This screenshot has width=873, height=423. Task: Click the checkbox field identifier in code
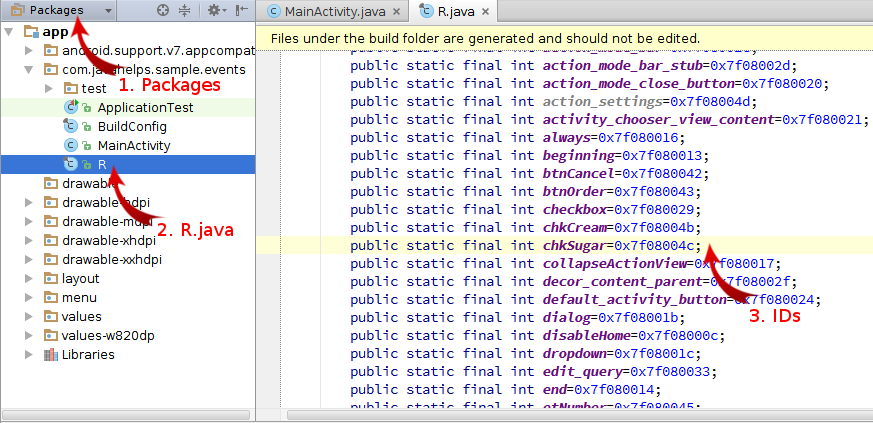point(575,210)
